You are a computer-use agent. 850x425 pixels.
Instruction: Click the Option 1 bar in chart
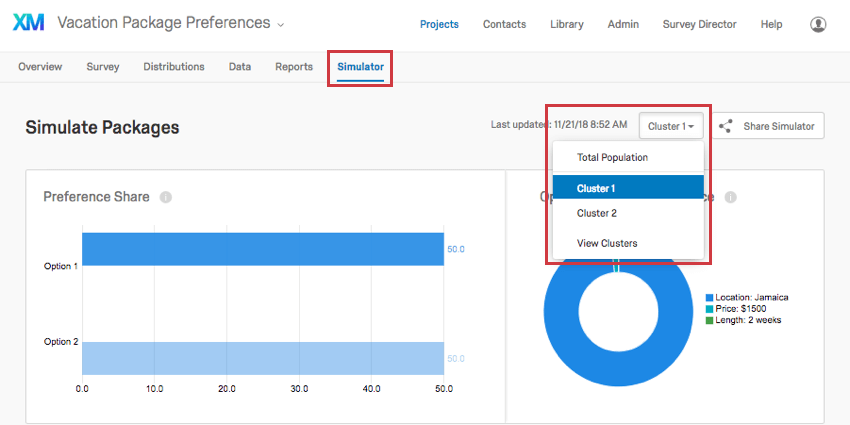tap(262, 249)
